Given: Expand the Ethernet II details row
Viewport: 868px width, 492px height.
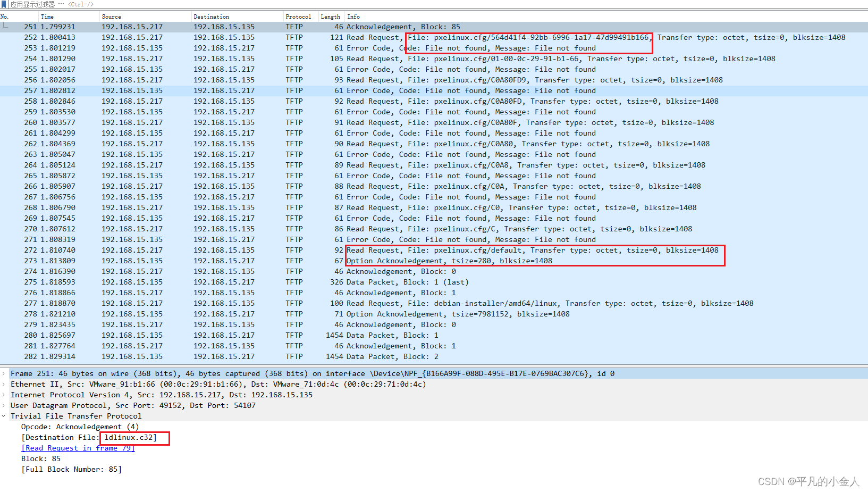Looking at the screenshot, I should tap(4, 384).
